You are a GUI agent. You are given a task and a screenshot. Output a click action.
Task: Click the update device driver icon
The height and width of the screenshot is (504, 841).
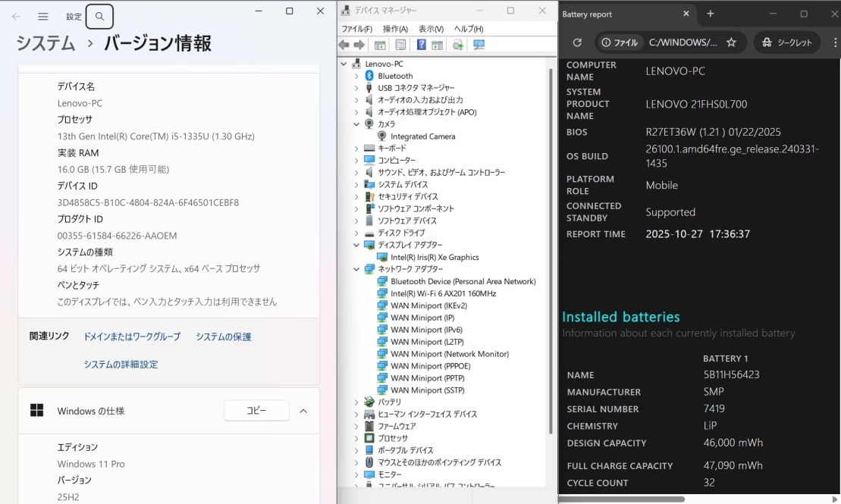click(x=458, y=45)
